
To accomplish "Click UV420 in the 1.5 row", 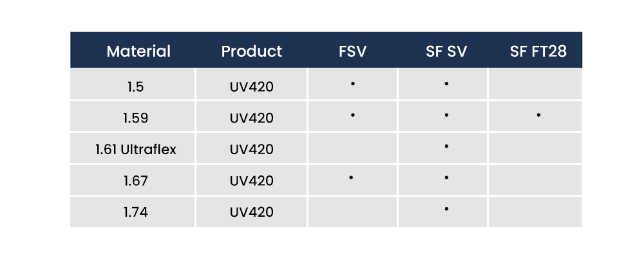I will pyautogui.click(x=252, y=86).
